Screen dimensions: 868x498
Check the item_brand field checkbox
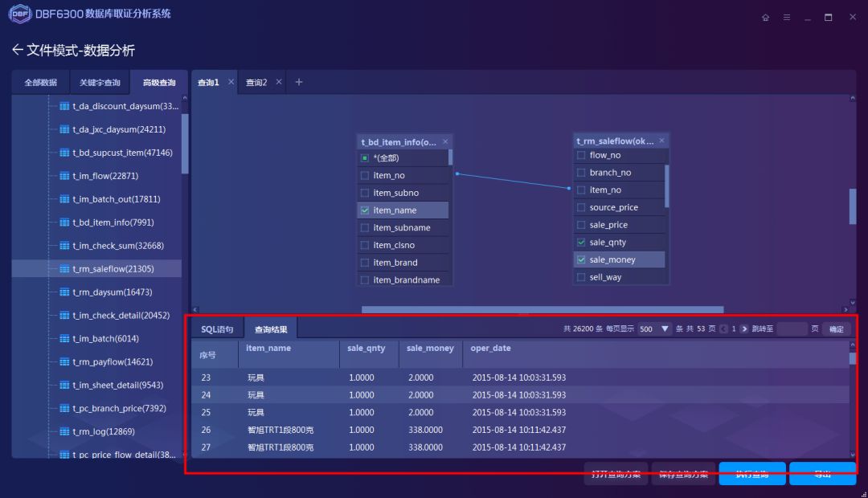pyautogui.click(x=365, y=263)
